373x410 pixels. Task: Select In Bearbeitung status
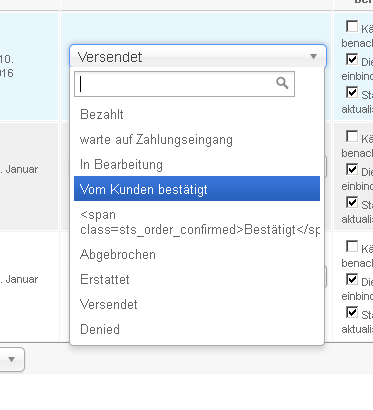(197, 164)
